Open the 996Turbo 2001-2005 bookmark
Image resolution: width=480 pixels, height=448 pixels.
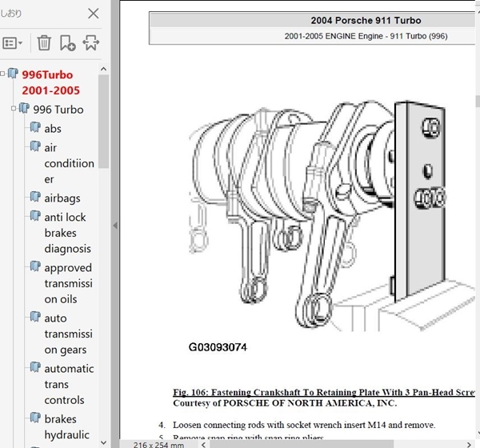(x=50, y=82)
